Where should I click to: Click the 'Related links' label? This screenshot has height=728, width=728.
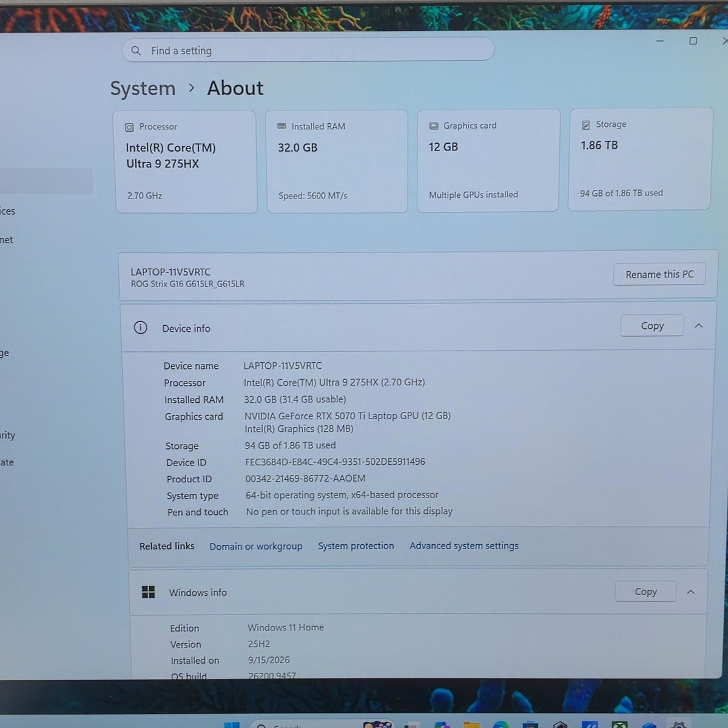point(167,546)
